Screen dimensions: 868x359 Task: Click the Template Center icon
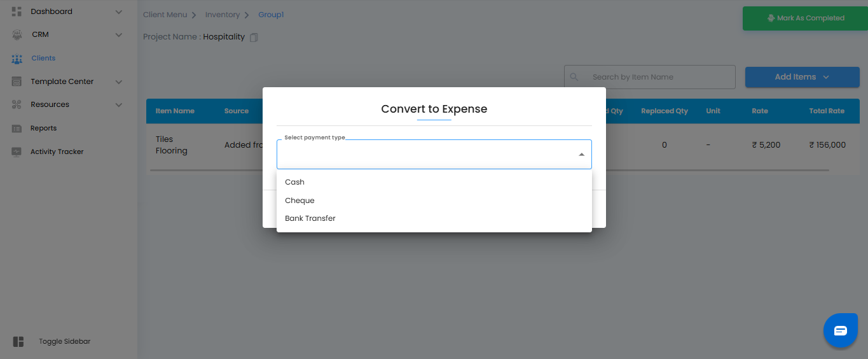click(17, 81)
